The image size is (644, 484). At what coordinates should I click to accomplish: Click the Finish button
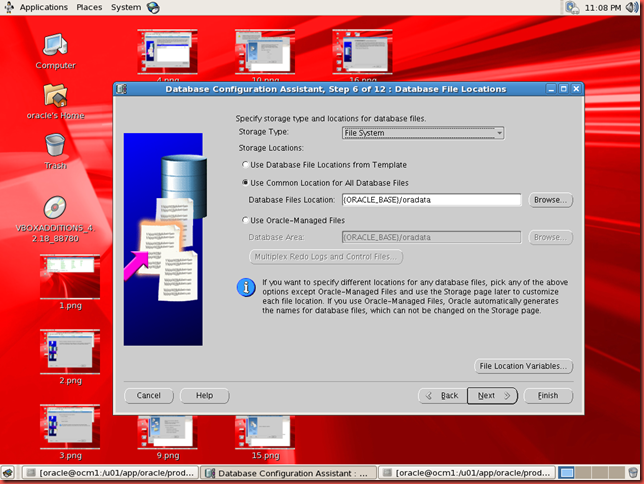[548, 395]
